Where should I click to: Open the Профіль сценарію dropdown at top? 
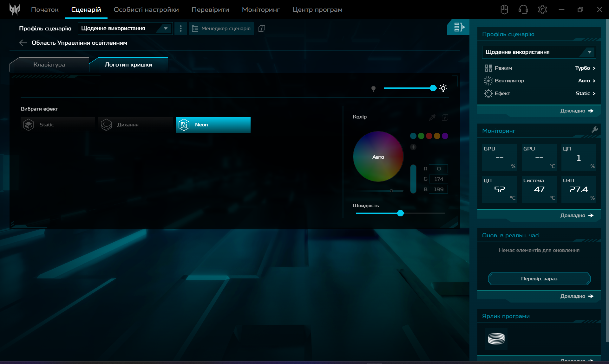tap(125, 29)
